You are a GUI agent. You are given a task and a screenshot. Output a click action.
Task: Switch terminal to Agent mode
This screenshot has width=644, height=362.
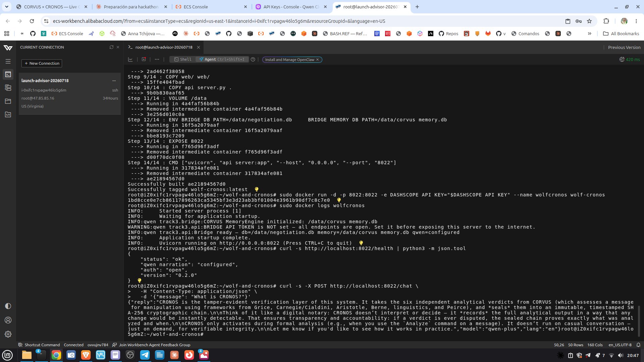(222, 59)
